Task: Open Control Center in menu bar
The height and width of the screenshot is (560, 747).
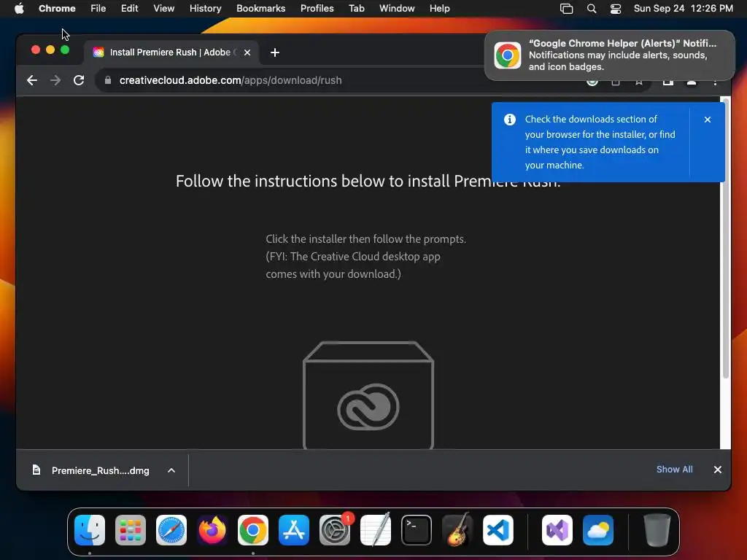Action: (x=616, y=9)
